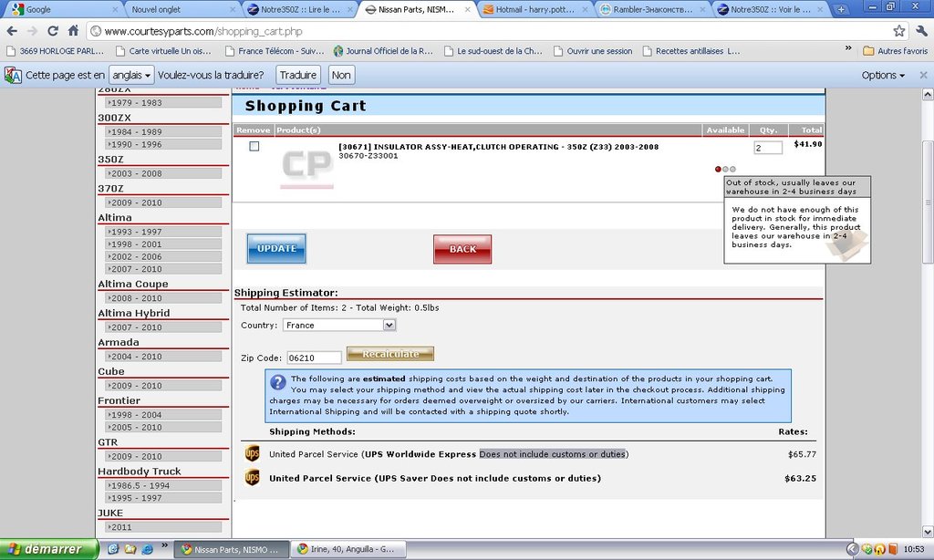Launch Internet Explorer from quick launch
Viewport: 934px width, 560px height.
pos(147,549)
